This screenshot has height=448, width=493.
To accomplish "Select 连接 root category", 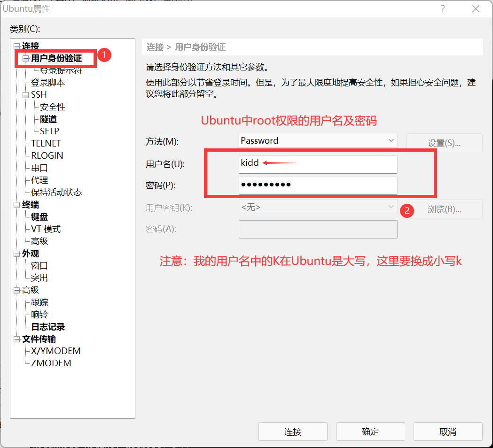I will [x=31, y=46].
